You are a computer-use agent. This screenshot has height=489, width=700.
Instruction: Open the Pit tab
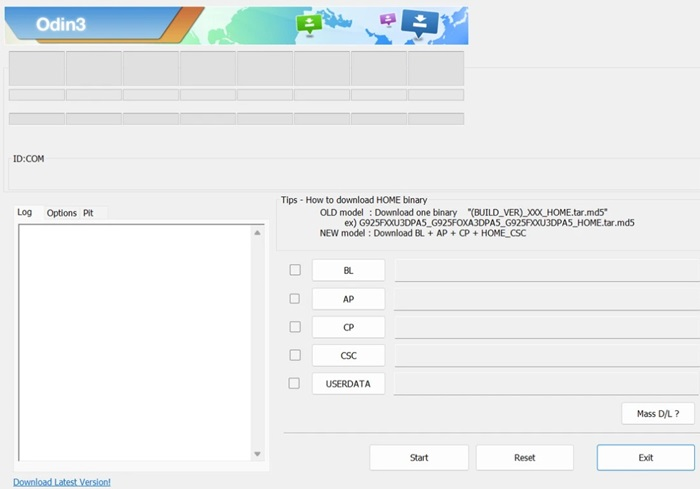pyautogui.click(x=88, y=213)
